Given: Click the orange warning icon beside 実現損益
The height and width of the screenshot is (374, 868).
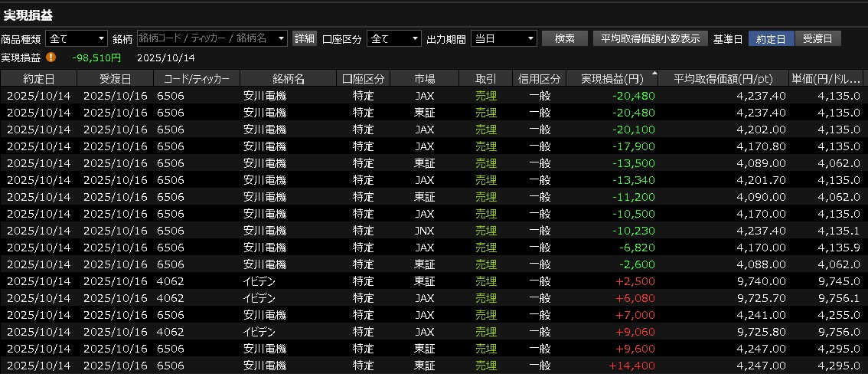Looking at the screenshot, I should (x=51, y=57).
